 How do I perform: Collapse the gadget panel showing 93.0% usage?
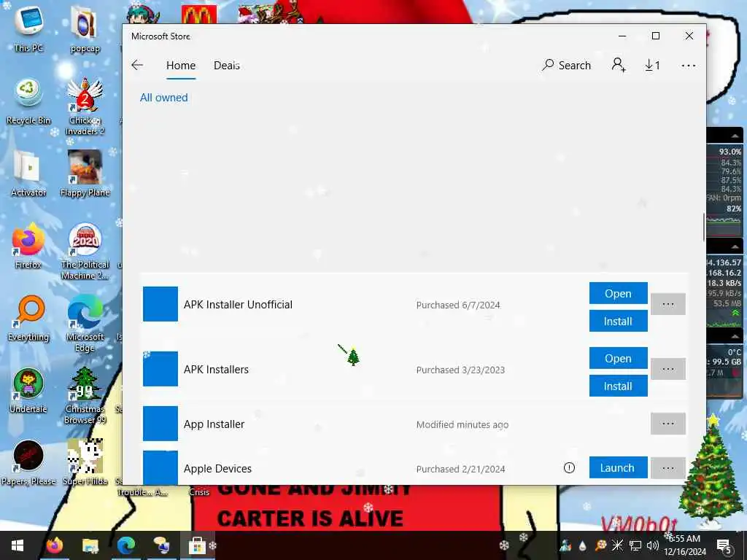pyautogui.click(x=735, y=136)
